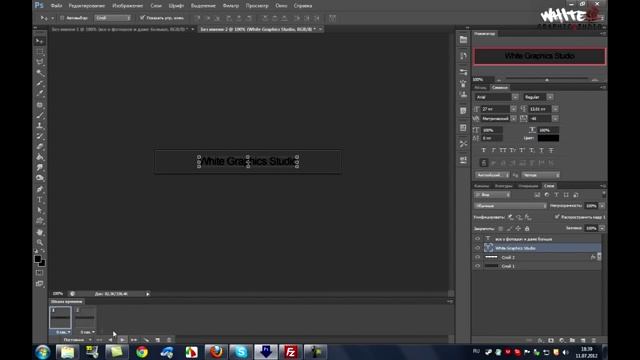Image resolution: width=640 pixels, height=360 pixels.
Task: Select the Lasso tool
Action: (x=40, y=62)
